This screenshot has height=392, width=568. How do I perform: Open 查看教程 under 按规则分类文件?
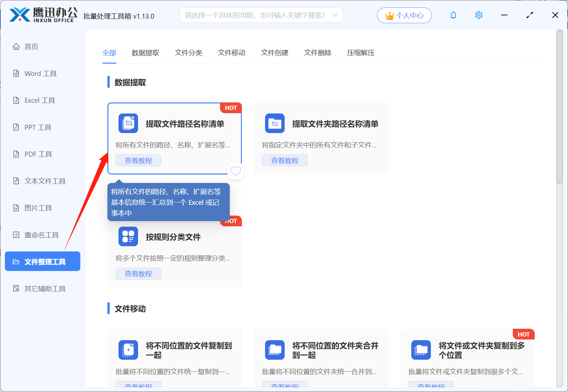(x=138, y=274)
